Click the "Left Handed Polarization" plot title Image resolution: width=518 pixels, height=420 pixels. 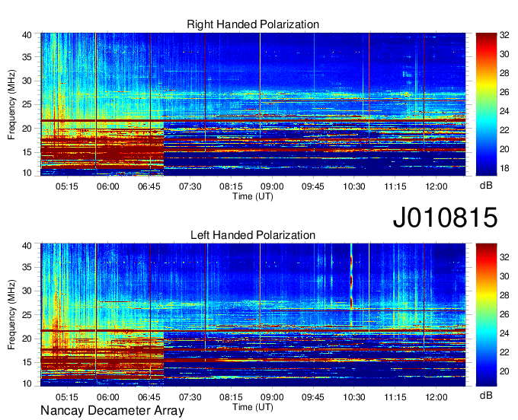point(253,235)
